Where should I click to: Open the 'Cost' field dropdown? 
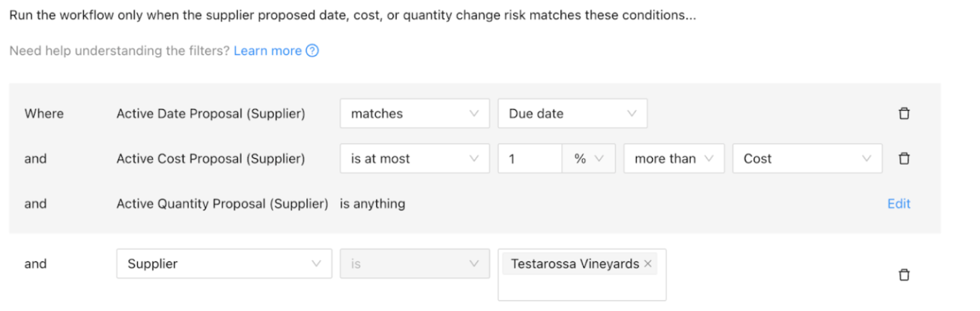coord(807,159)
